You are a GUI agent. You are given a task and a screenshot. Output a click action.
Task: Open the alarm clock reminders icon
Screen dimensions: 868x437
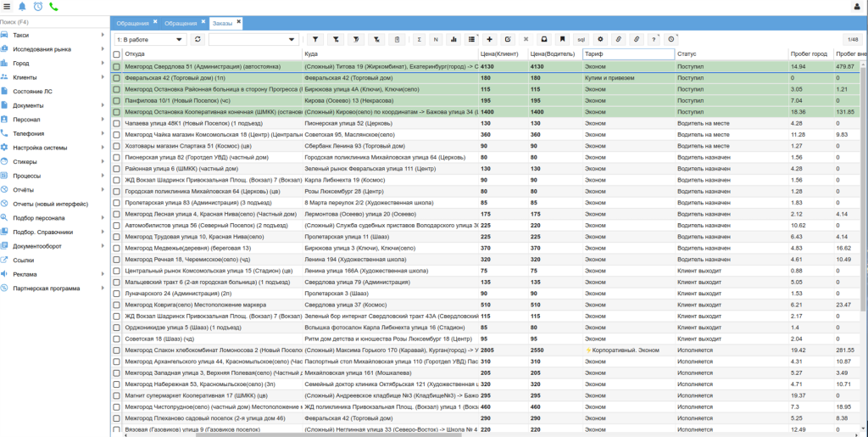pyautogui.click(x=37, y=7)
